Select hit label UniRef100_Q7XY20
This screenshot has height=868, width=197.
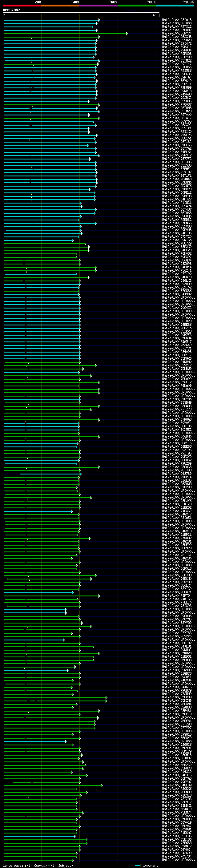pyautogui.click(x=177, y=236)
